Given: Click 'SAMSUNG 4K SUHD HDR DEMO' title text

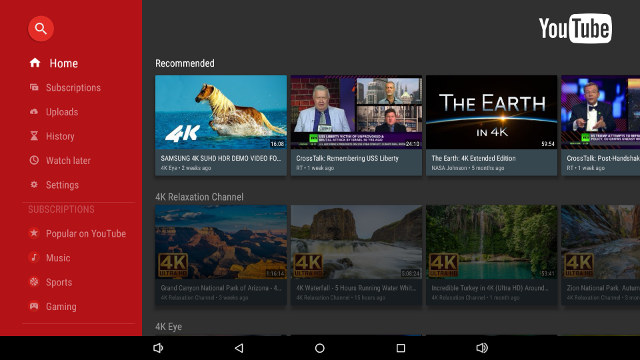Looking at the screenshot, I should (x=221, y=158).
